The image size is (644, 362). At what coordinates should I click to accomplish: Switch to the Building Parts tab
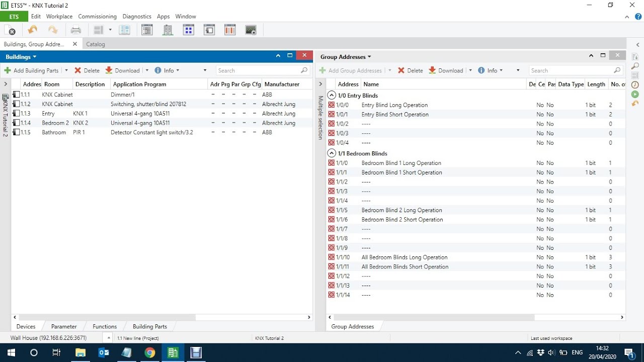tap(150, 326)
